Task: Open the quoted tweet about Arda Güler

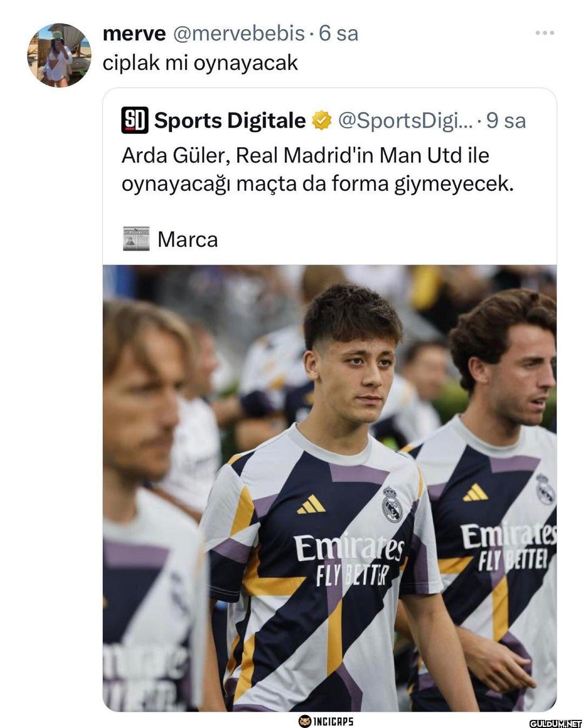Action: click(316, 170)
